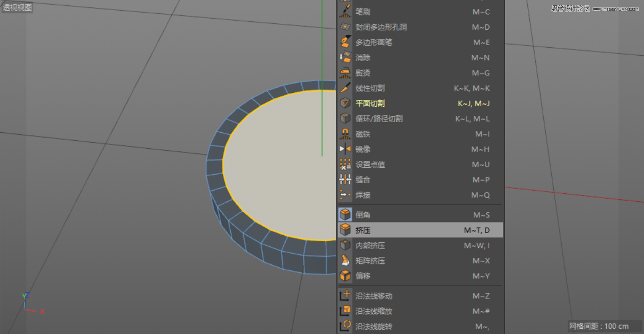Click the 镜像 Mirror tool icon
This screenshot has height=334, width=644.
coord(345,149)
